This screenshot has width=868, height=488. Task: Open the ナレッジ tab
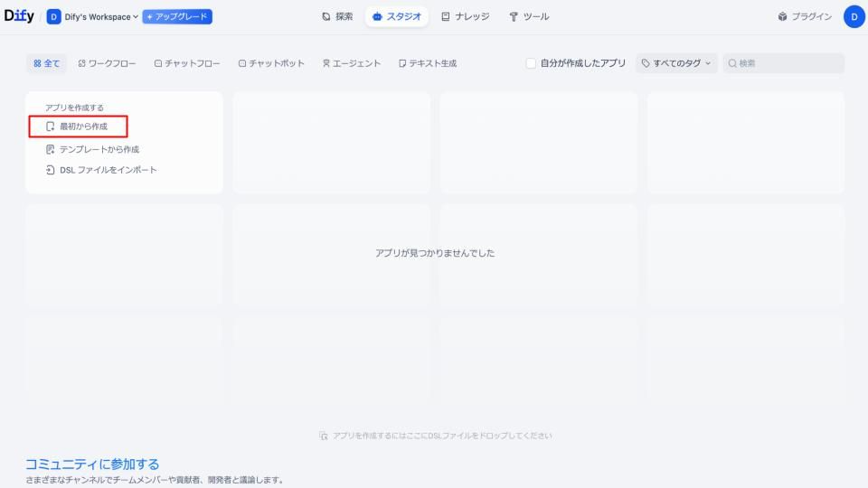(465, 16)
